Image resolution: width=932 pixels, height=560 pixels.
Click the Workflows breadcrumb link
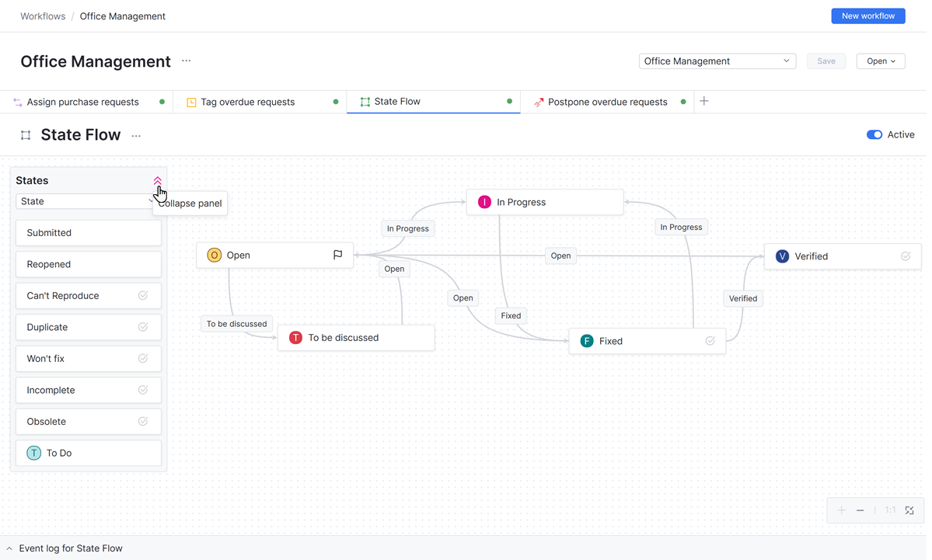(43, 16)
